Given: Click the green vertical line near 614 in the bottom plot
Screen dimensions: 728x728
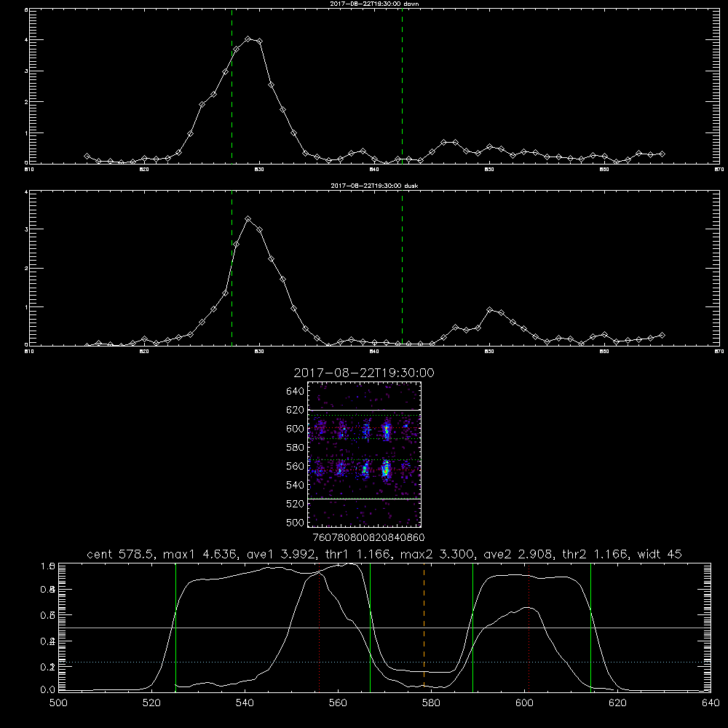Looking at the screenshot, I should pyautogui.click(x=590, y=628).
